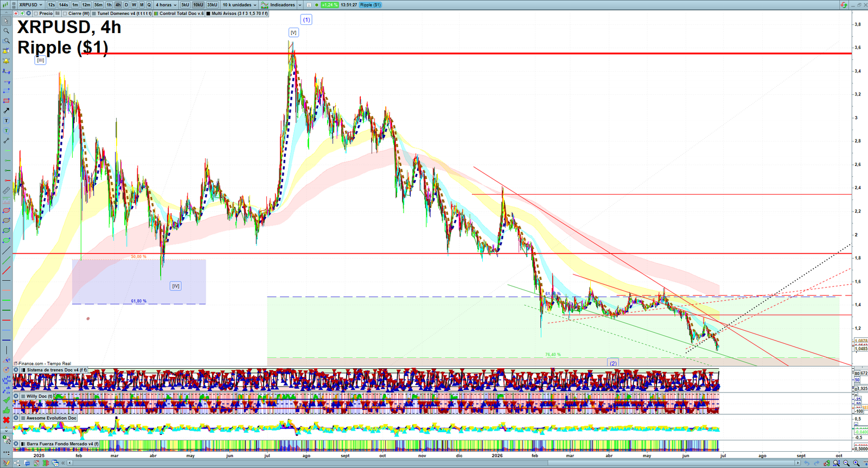Open the '4 horas' timeframe dropdown
Viewport: 868px width, 468px height.
(x=166, y=5)
